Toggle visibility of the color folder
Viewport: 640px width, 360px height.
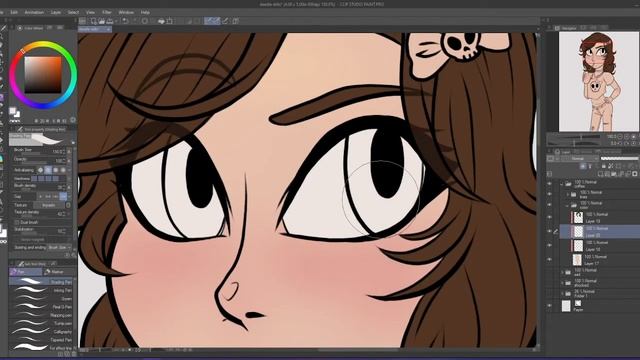tap(550, 205)
